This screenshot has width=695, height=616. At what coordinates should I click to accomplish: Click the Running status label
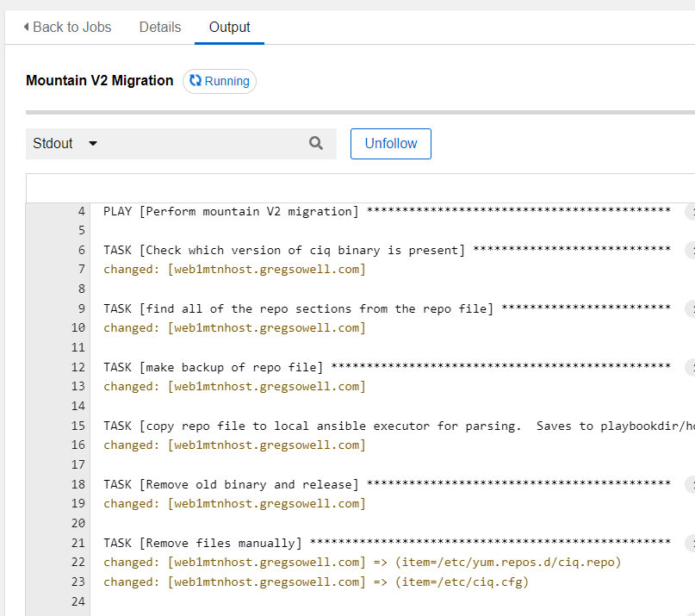click(226, 81)
